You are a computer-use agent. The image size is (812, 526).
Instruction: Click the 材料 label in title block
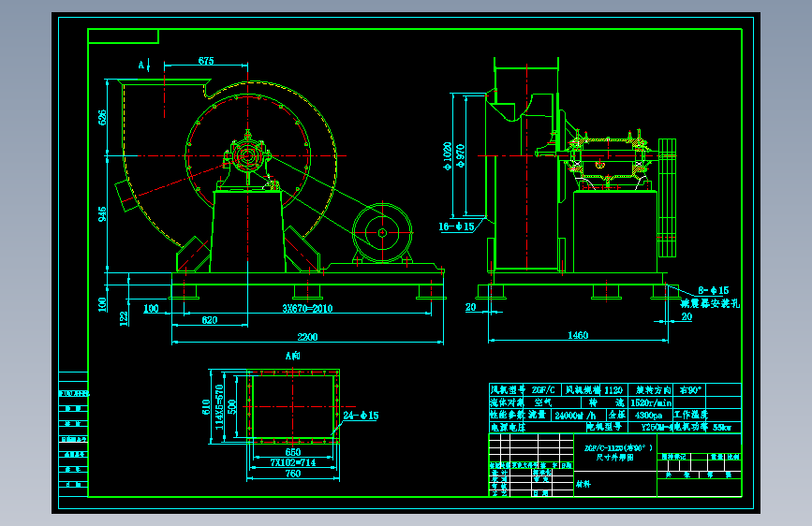click(x=583, y=485)
